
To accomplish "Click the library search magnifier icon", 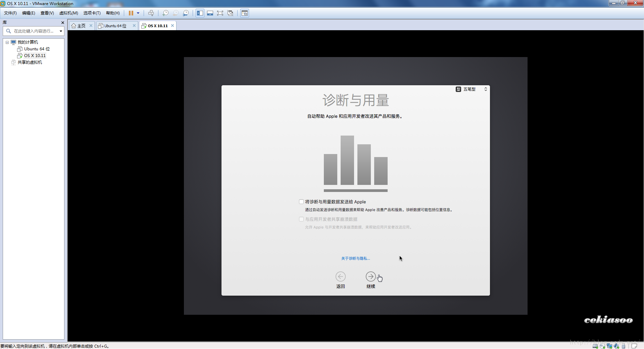I will (x=8, y=31).
